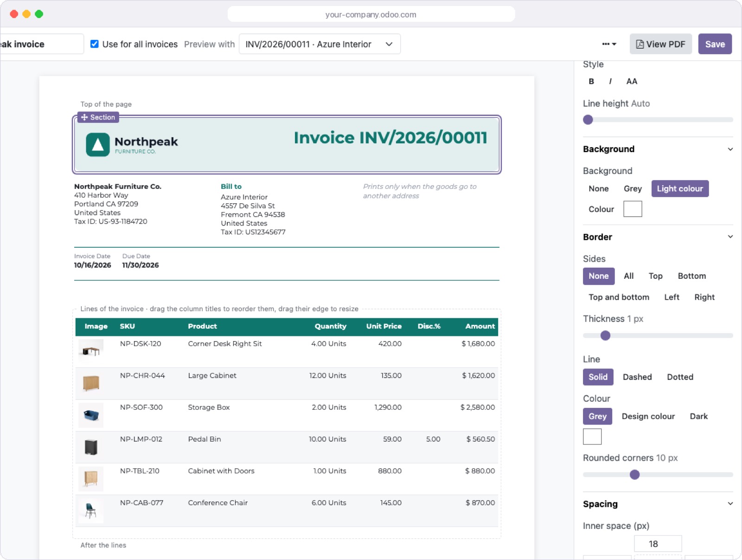Select the Invoice INV/2026/00011 title
742x560 pixels.
pyautogui.click(x=390, y=138)
